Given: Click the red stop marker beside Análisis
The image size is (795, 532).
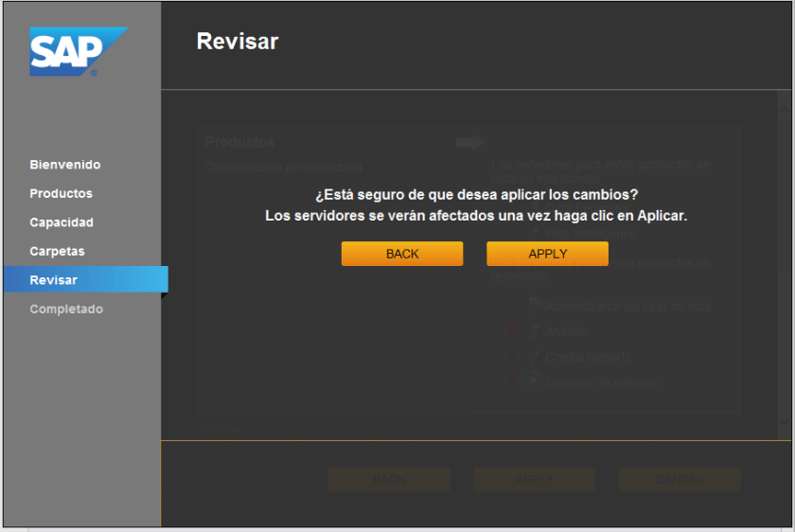Looking at the screenshot, I should pos(511,330).
